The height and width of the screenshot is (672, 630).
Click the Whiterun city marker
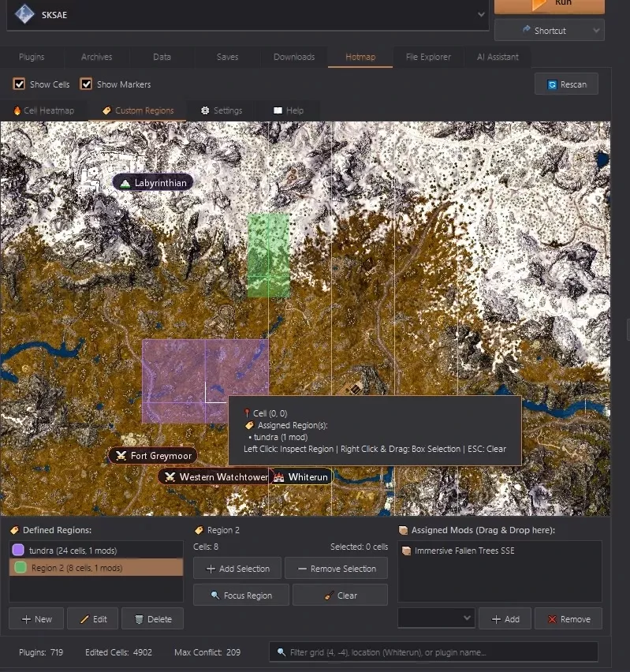click(301, 476)
